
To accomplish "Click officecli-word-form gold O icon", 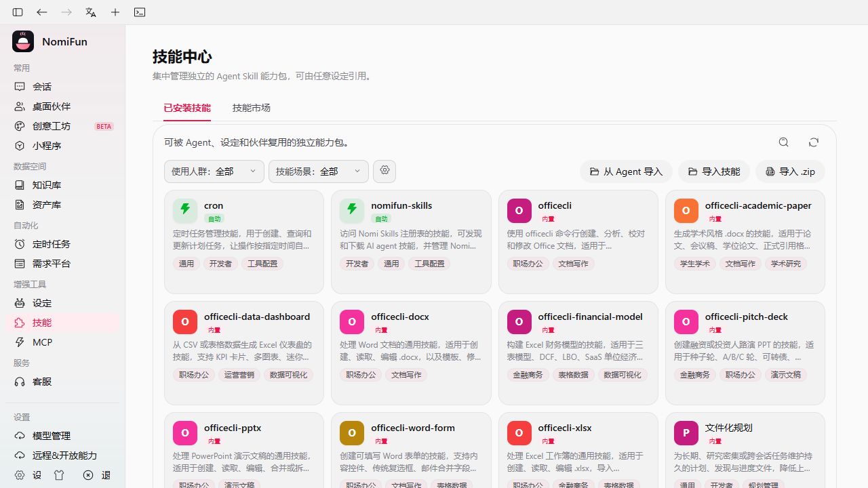I will (352, 433).
